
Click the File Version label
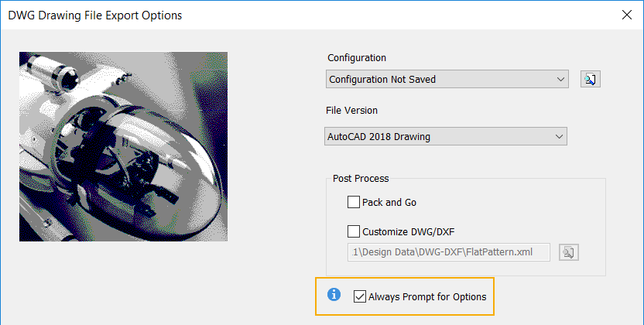pos(352,111)
